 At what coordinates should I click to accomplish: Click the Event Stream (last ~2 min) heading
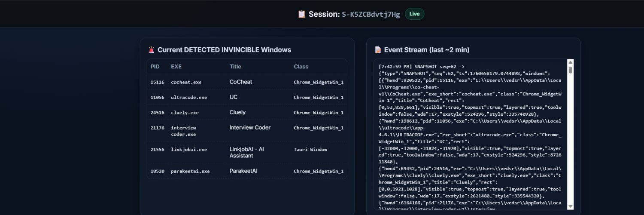[x=427, y=50]
